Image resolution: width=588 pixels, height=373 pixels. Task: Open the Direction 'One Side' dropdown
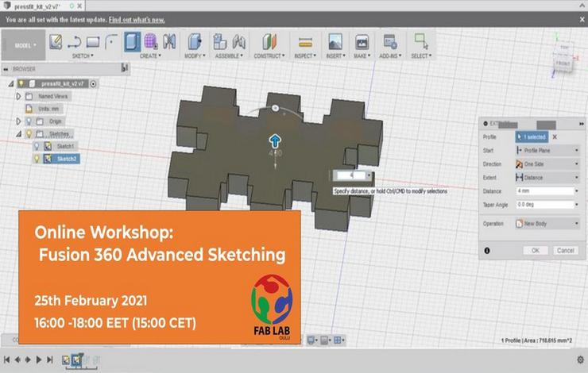[547, 164]
